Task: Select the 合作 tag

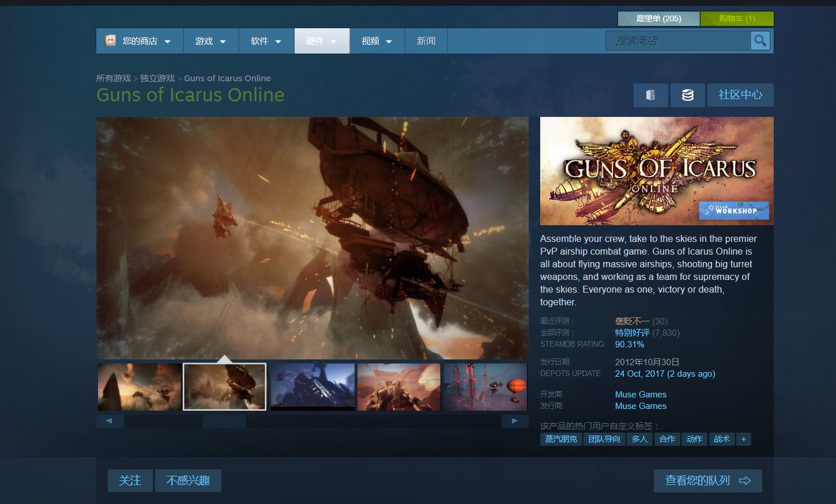Action: point(667,439)
